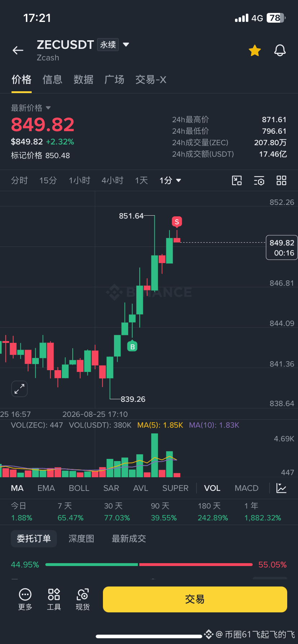The image size is (298, 644).
Task: Select the 委托订单 order book tab
Action: tap(34, 538)
